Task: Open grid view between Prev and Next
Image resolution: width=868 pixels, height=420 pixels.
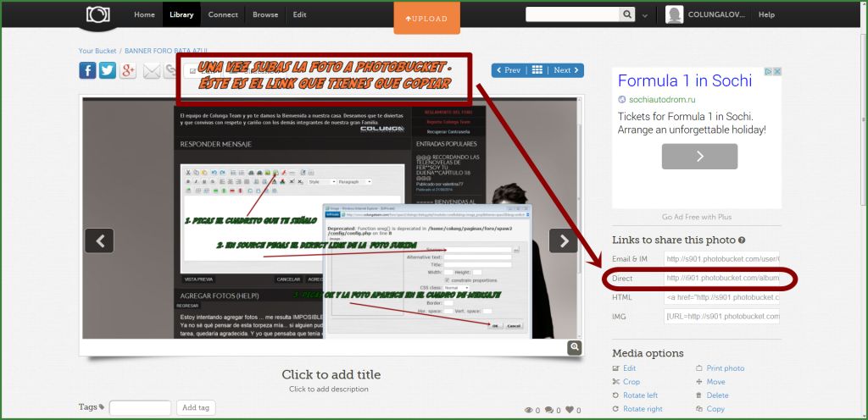Action: 537,70
